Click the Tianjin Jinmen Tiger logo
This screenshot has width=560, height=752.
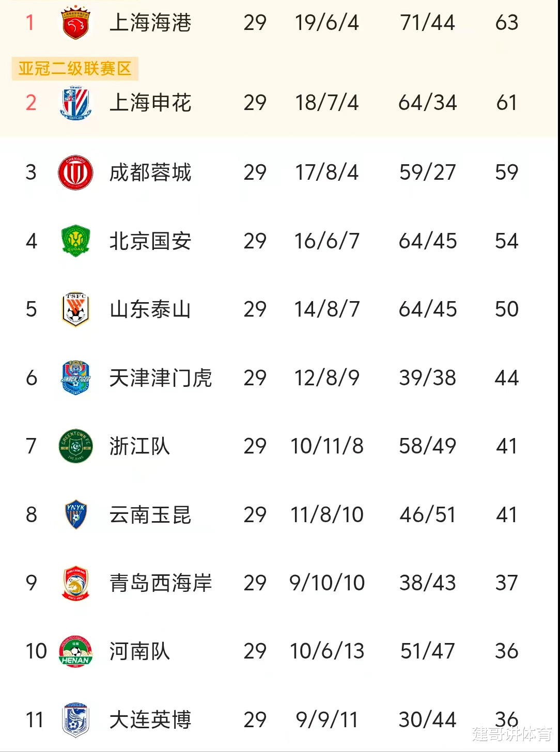75,378
